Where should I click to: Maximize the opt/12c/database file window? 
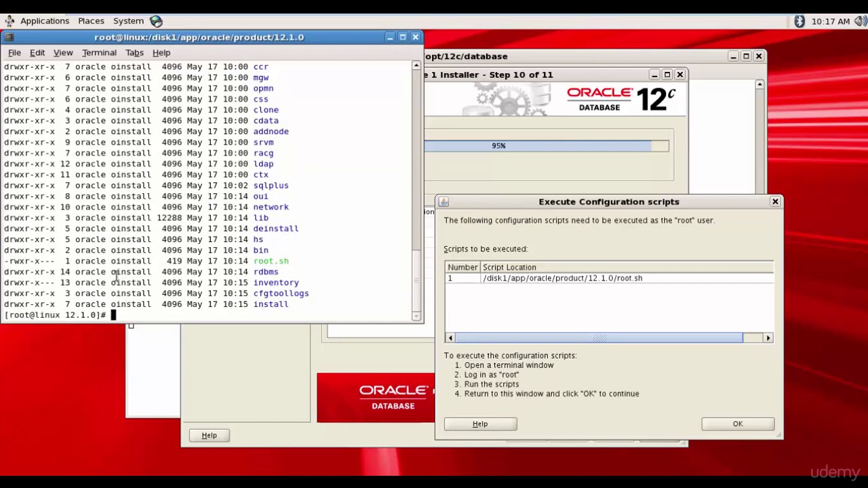point(746,56)
